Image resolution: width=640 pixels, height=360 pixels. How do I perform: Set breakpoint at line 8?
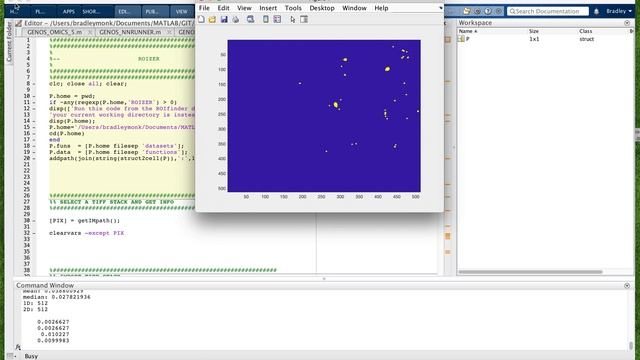(34, 84)
